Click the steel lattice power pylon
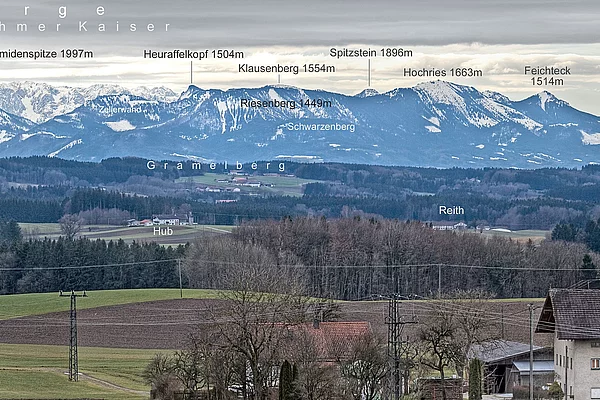 tap(72, 335)
